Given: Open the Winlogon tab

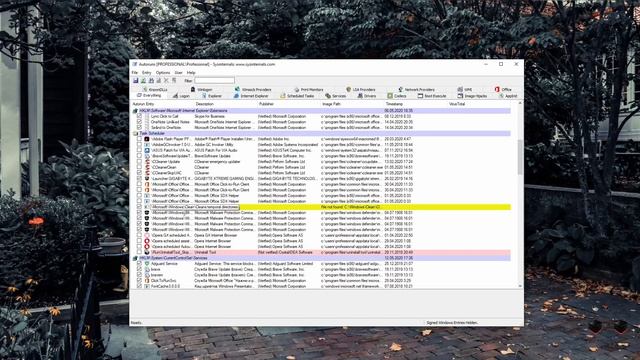Looking at the screenshot, I should [202, 89].
